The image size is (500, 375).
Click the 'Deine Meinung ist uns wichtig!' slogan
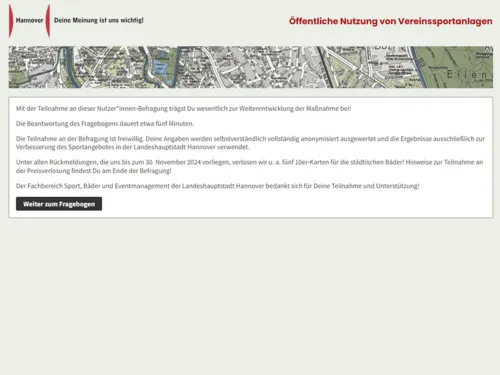99,20
